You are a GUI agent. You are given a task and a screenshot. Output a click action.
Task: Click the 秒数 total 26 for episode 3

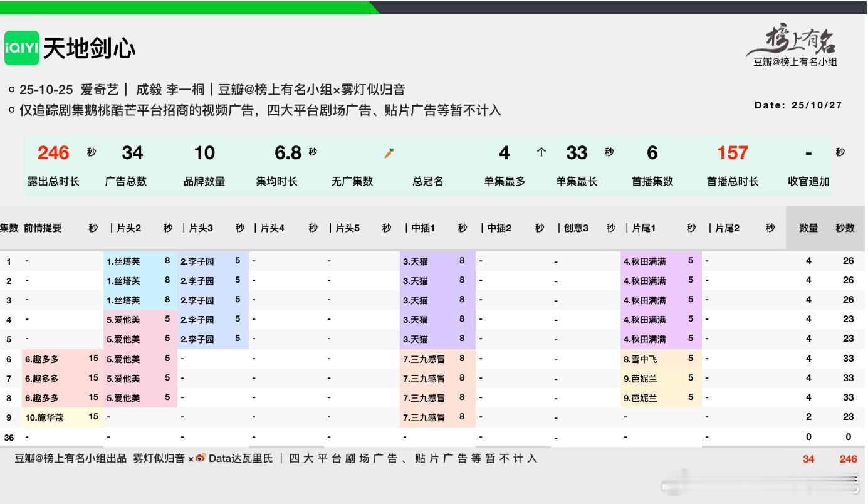(849, 300)
